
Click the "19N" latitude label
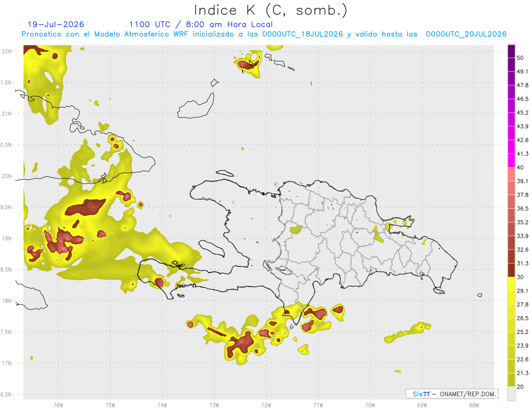click(7, 239)
